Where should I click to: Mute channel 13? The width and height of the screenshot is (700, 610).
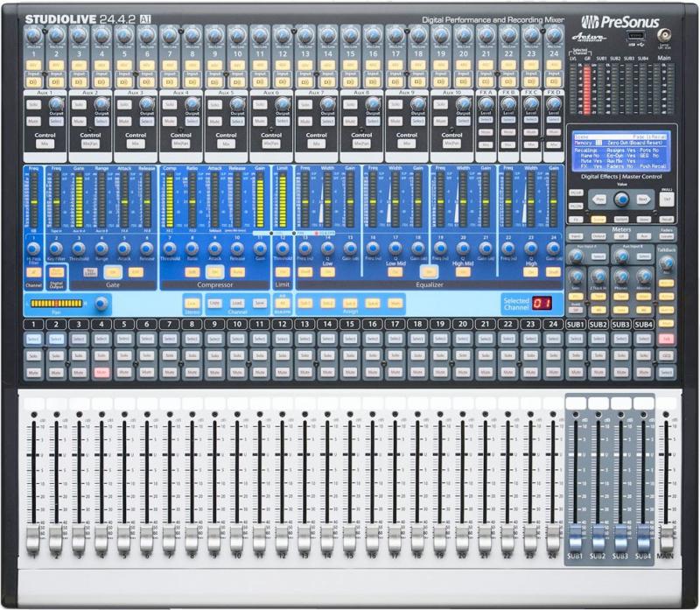304,372
